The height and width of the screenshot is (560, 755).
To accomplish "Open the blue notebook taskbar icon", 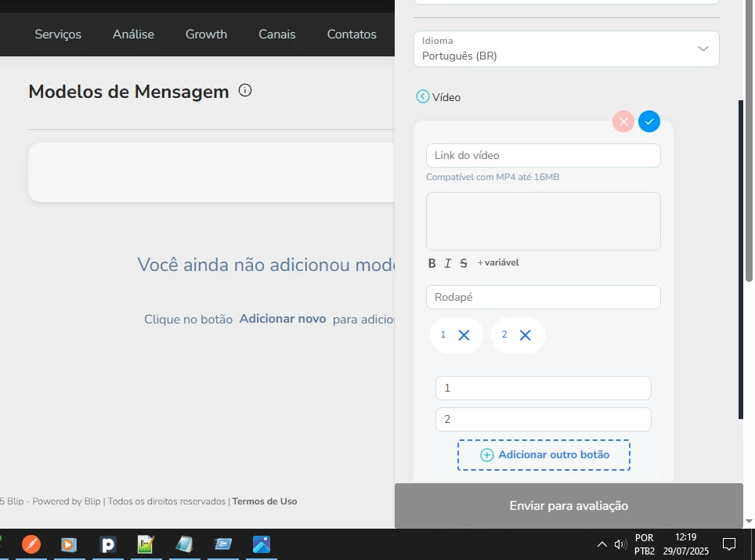I will coord(184,544).
